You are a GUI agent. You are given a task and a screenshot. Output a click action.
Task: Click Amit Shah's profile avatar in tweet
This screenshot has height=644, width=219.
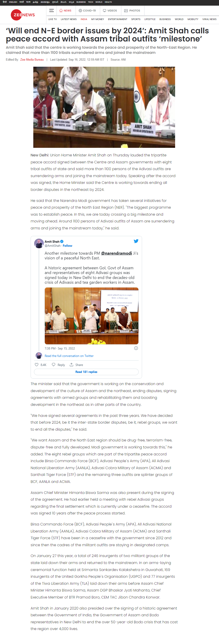pyautogui.click(x=39, y=243)
